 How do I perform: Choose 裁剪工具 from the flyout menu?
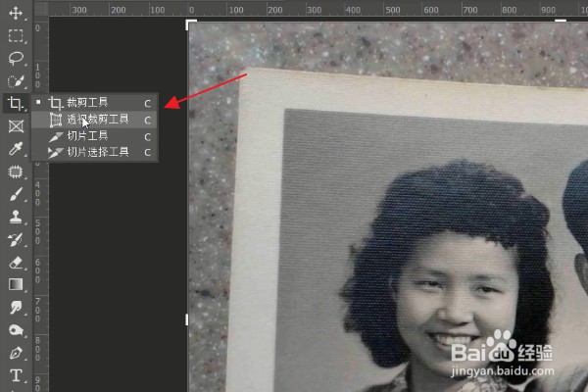[94, 102]
